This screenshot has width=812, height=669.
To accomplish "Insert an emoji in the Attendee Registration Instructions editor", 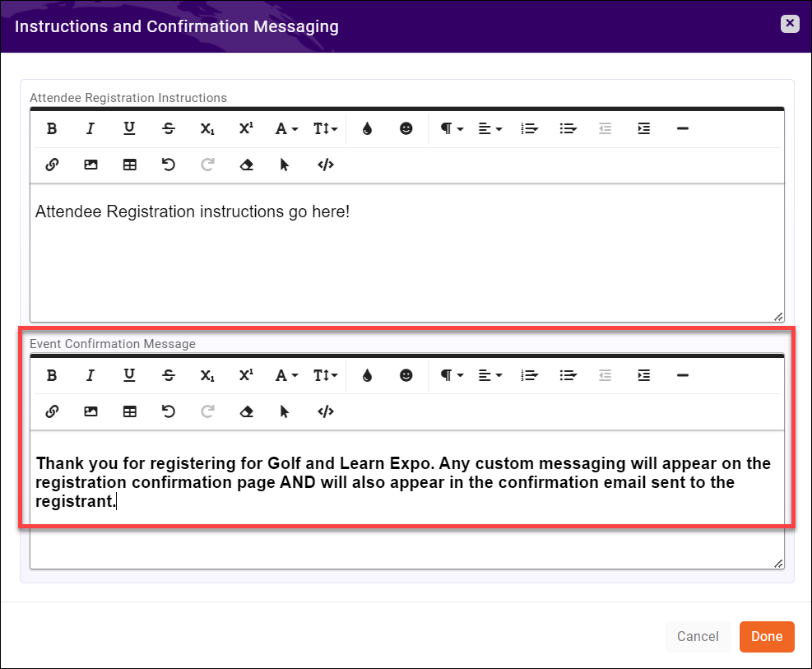I will pyautogui.click(x=406, y=128).
